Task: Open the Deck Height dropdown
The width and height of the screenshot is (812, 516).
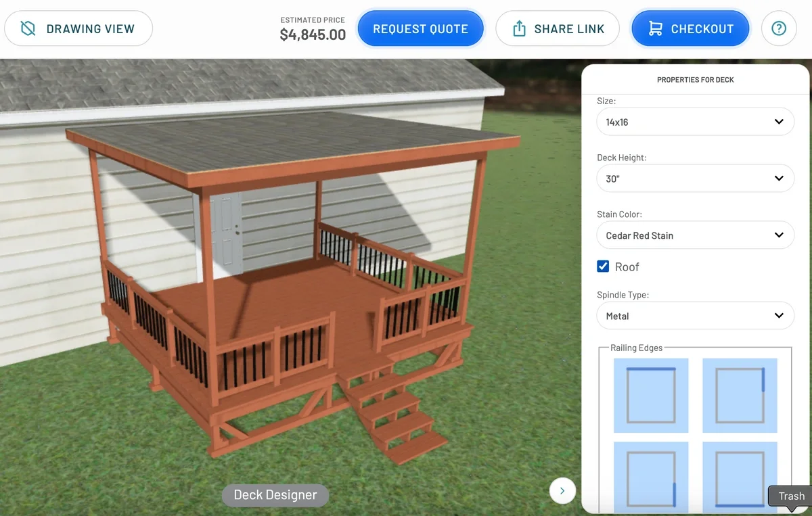Action: pos(696,179)
